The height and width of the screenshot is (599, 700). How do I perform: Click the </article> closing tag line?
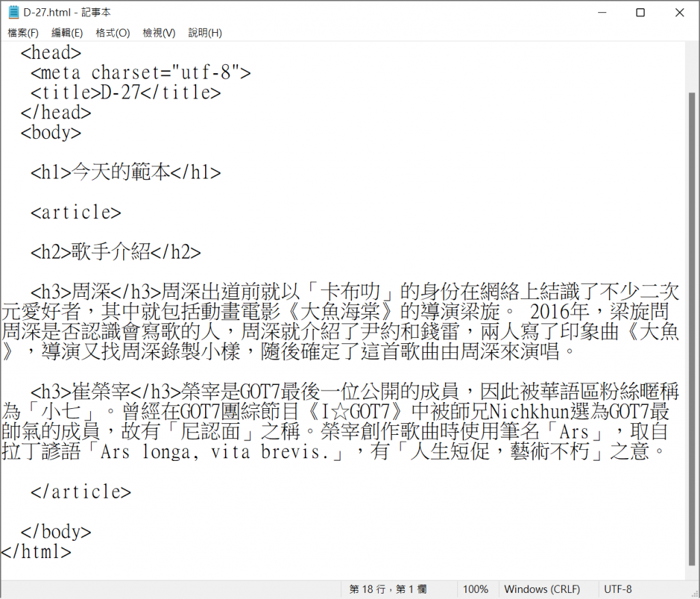[x=81, y=492]
